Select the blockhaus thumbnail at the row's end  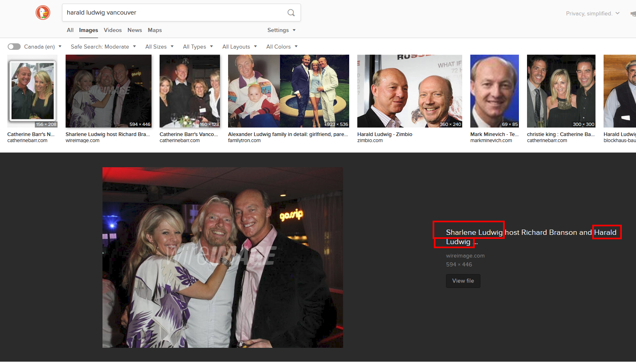[x=620, y=91]
